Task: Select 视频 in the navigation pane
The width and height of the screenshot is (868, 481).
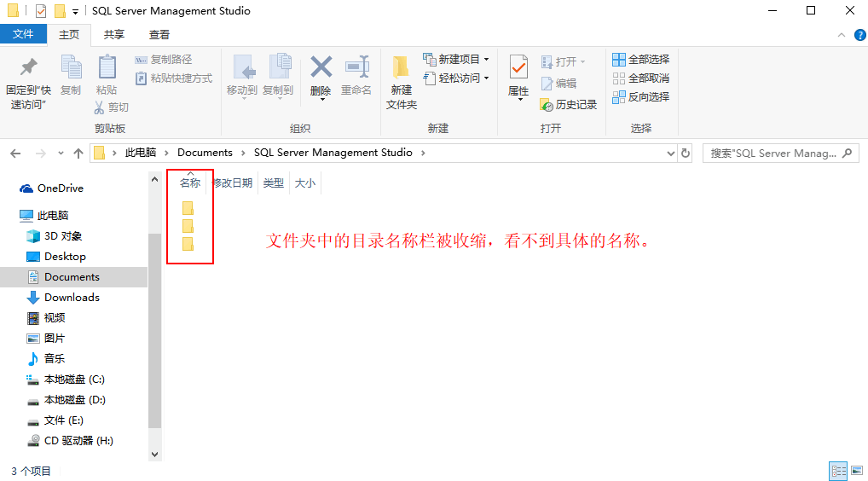Action: pos(46,318)
